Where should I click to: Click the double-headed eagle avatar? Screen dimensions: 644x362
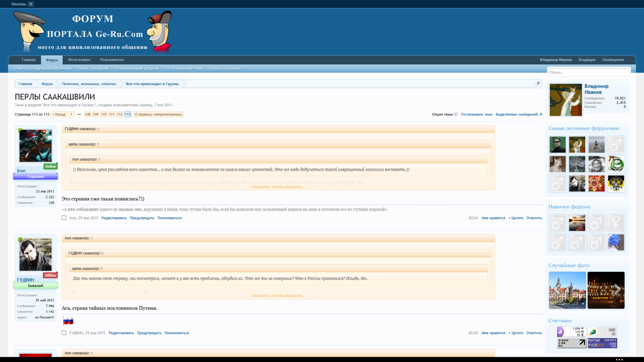[x=616, y=184]
